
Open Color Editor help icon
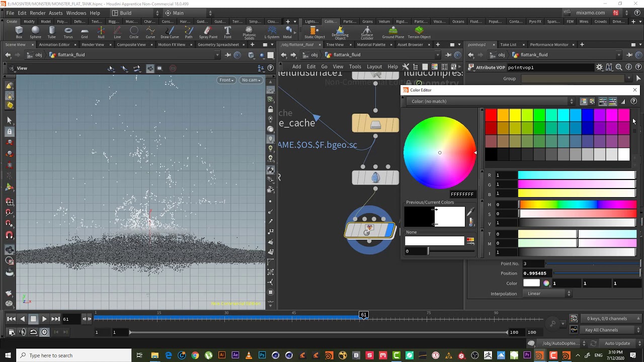(x=633, y=102)
